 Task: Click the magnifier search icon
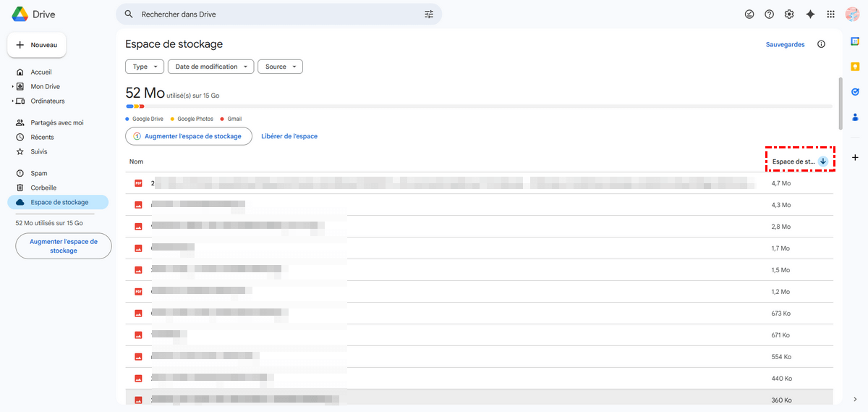point(129,14)
